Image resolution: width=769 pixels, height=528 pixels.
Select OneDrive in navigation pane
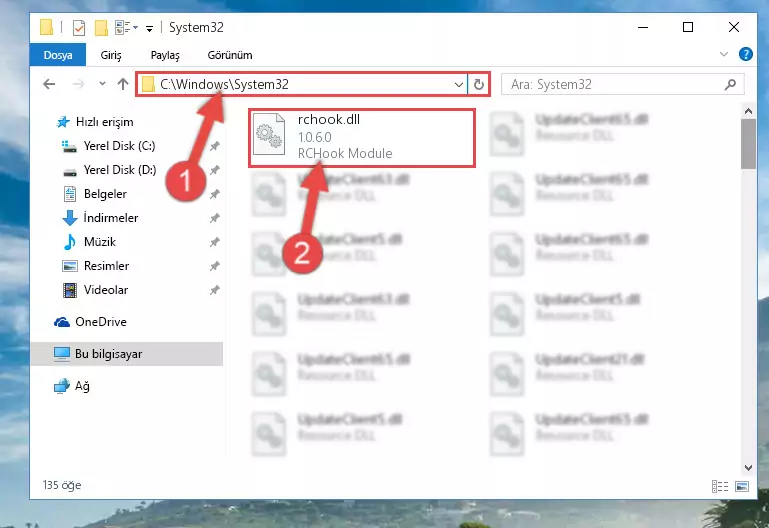tap(90, 322)
